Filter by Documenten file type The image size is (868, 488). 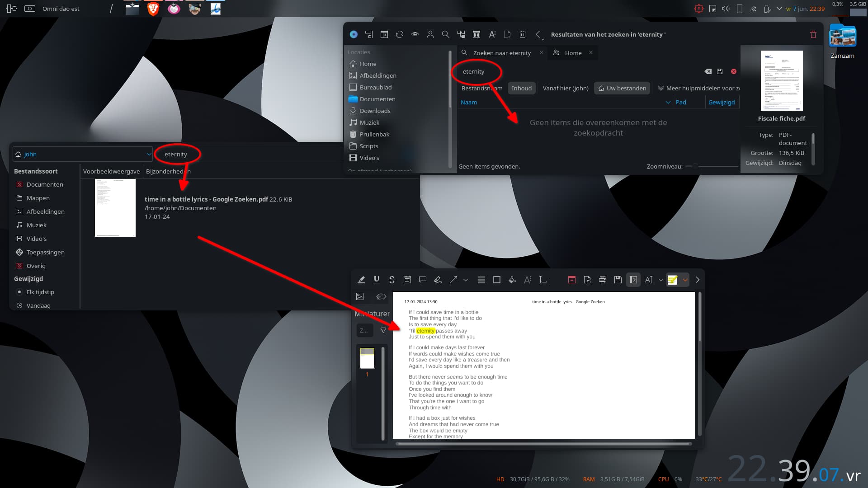[40, 184]
